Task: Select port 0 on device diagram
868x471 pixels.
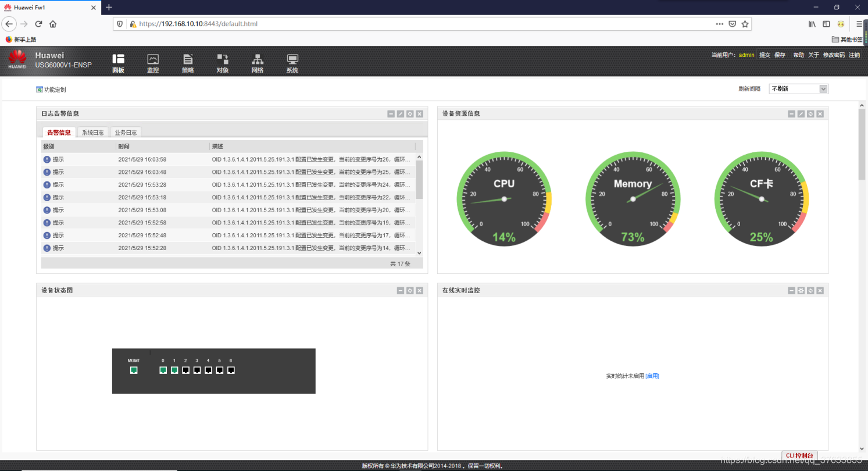Action: pyautogui.click(x=163, y=370)
